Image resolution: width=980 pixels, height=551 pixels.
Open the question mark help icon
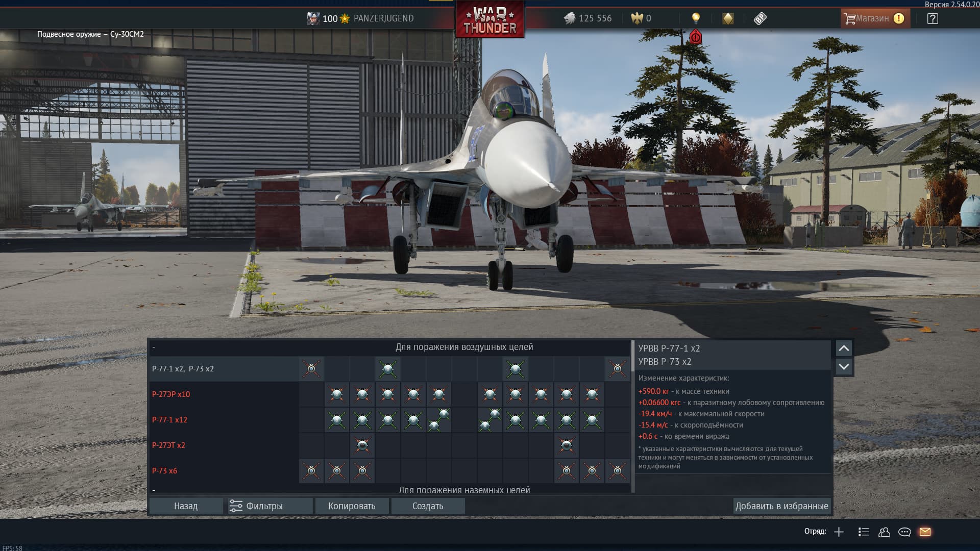(933, 19)
